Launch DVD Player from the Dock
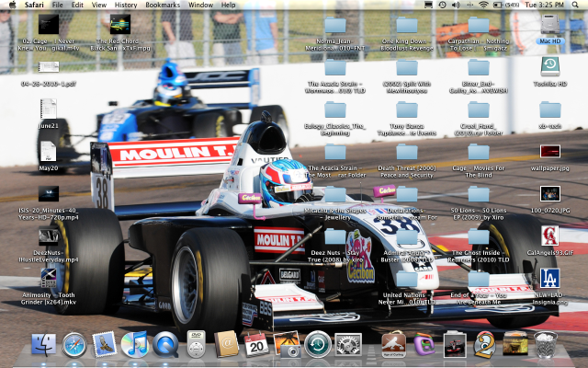 tap(196, 344)
